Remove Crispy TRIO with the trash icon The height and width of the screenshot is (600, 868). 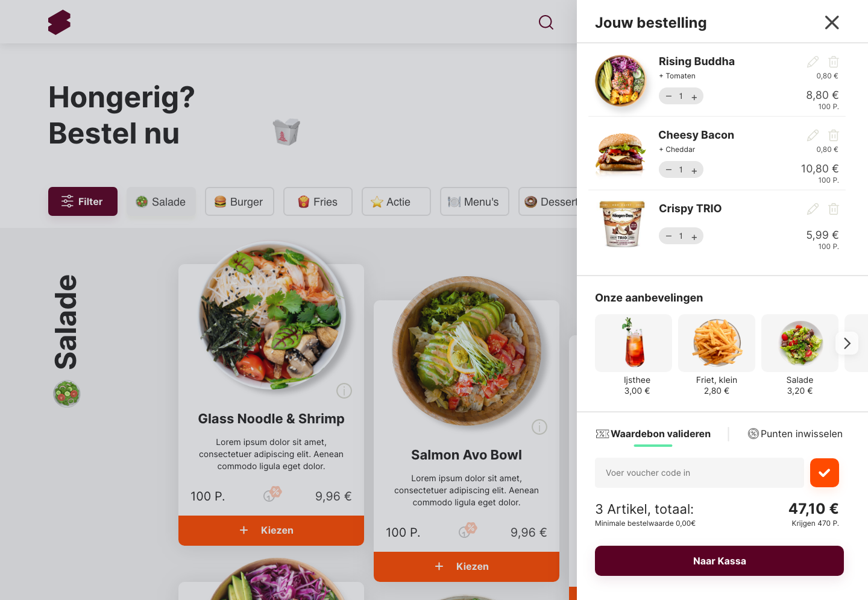point(834,209)
